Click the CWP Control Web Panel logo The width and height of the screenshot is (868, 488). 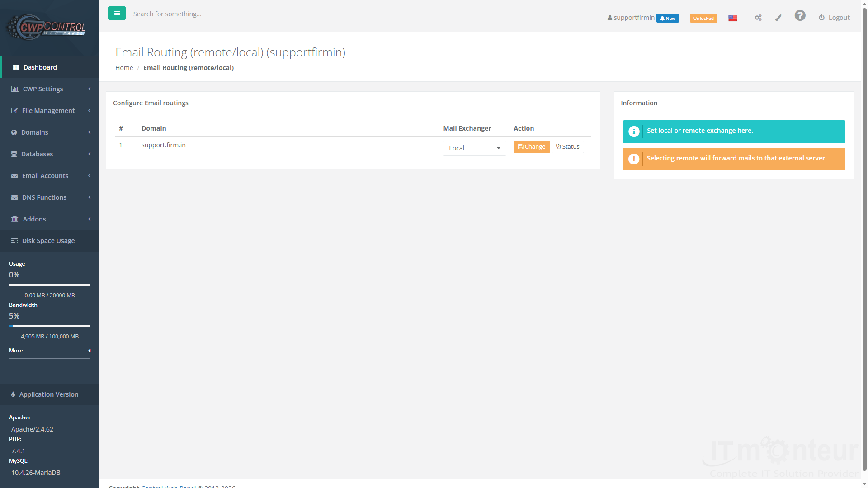pos(46,27)
